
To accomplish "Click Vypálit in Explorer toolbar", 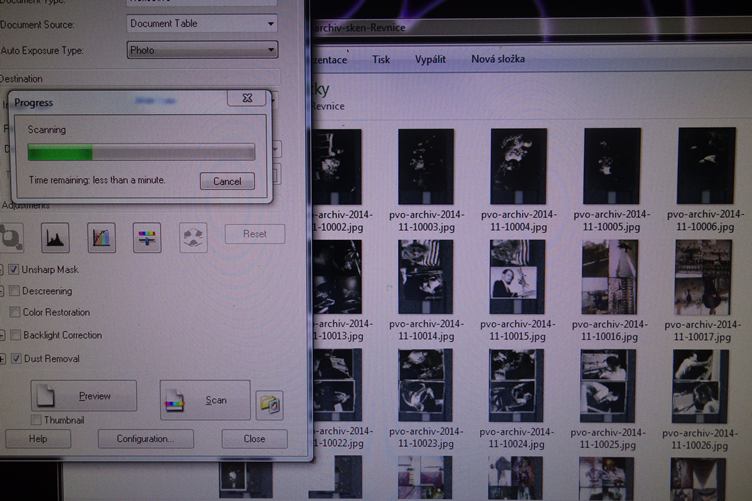I will click(x=430, y=59).
